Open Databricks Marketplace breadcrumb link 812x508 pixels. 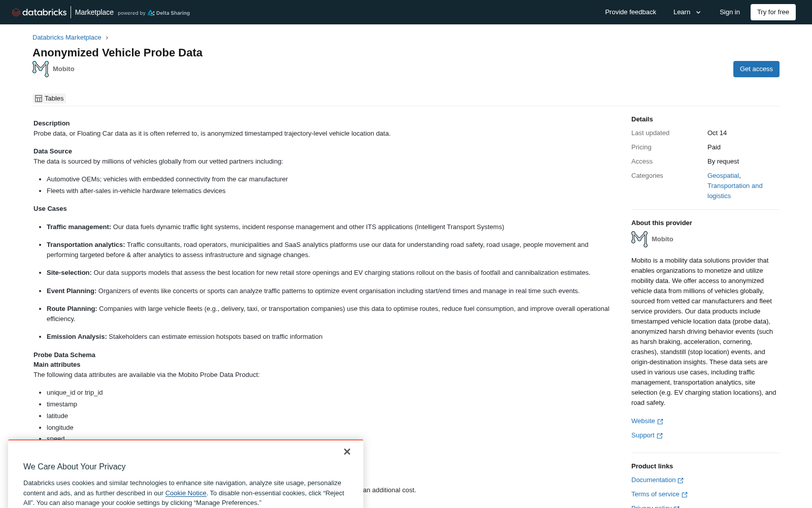click(67, 38)
